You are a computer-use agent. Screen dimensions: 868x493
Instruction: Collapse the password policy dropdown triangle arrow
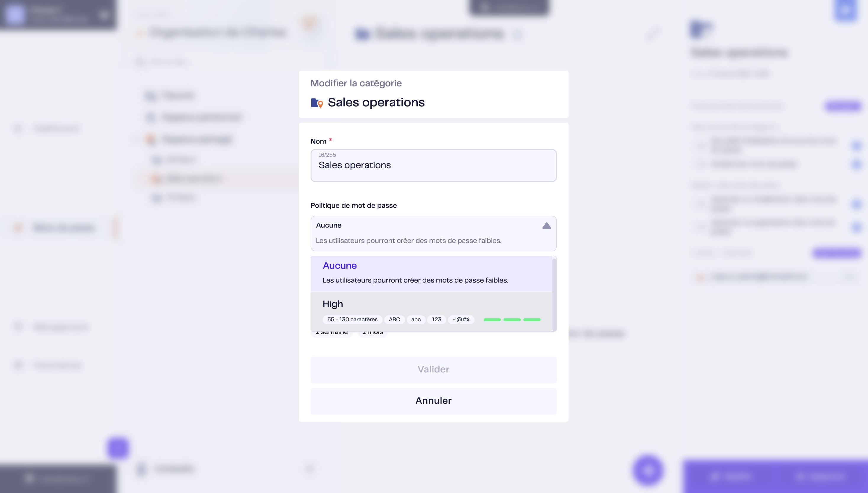click(x=546, y=226)
